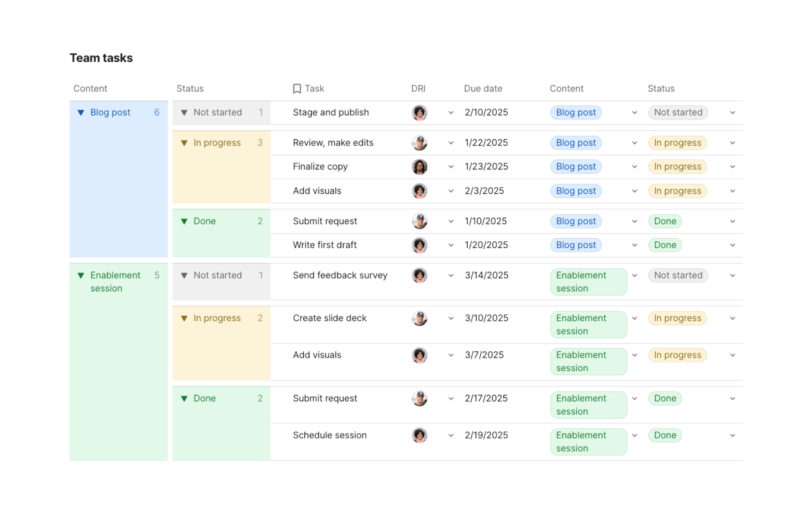812x508 pixels.
Task: Click DRI avatar for Finalize copy
Action: pos(419,167)
